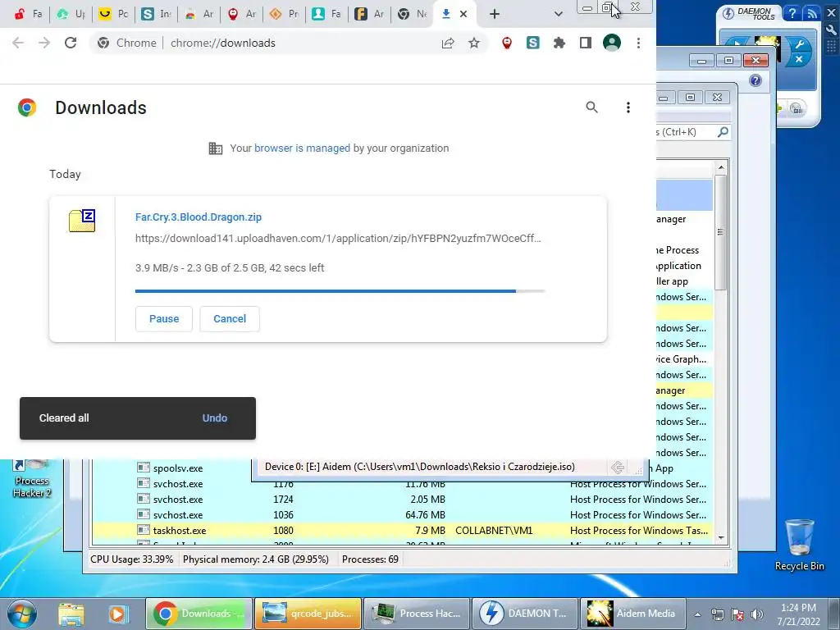Switch to the green cloud 'Up' tab

click(71, 15)
